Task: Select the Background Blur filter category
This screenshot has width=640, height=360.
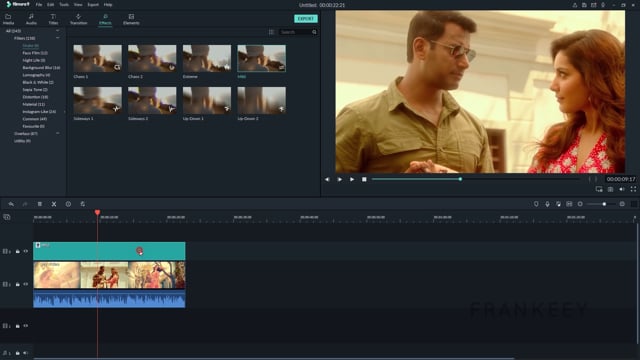Action: click(x=41, y=67)
